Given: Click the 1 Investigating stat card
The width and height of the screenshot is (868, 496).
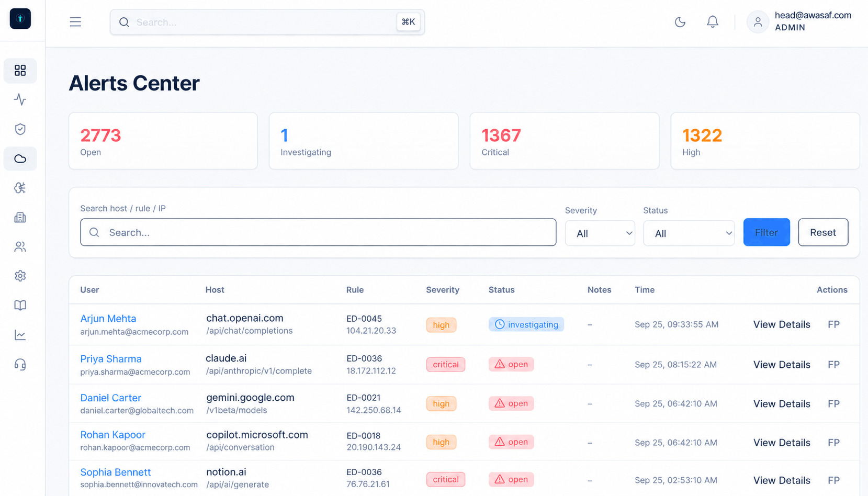Looking at the screenshot, I should coord(364,141).
